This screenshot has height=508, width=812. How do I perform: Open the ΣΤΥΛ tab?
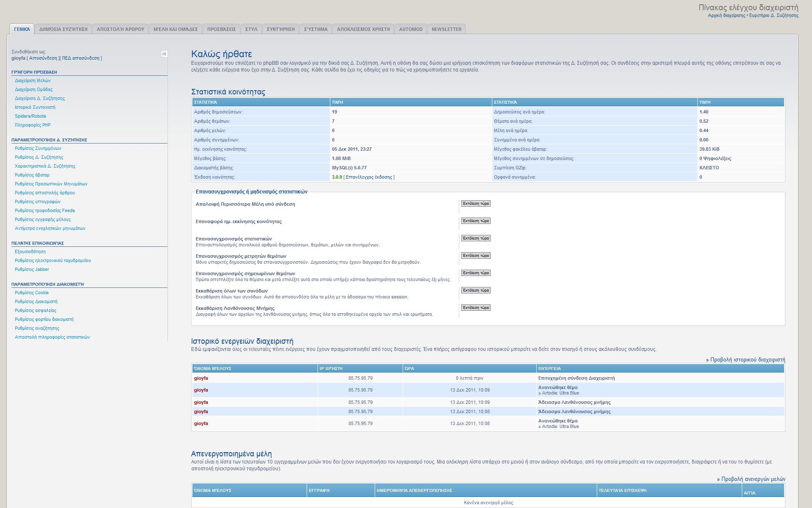251,29
